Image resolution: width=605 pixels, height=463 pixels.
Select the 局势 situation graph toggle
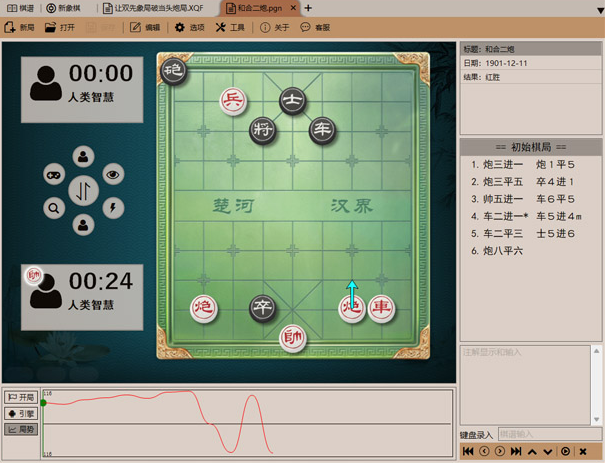coord(21,429)
